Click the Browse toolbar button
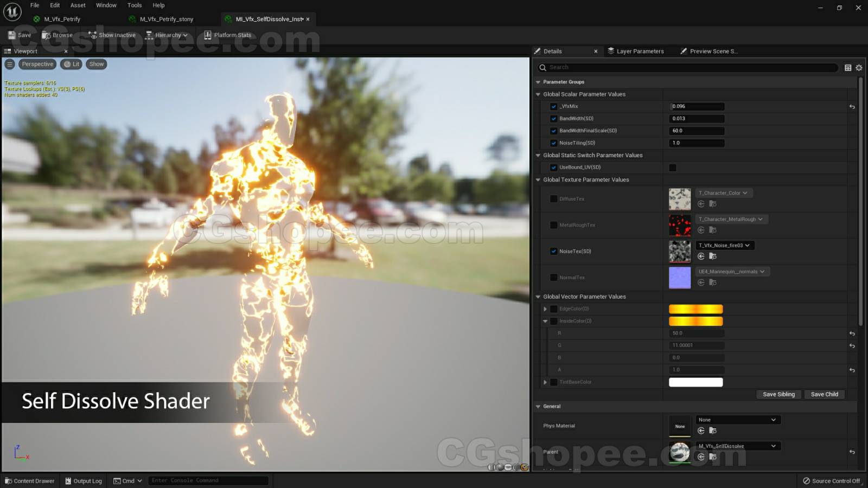 click(x=57, y=35)
